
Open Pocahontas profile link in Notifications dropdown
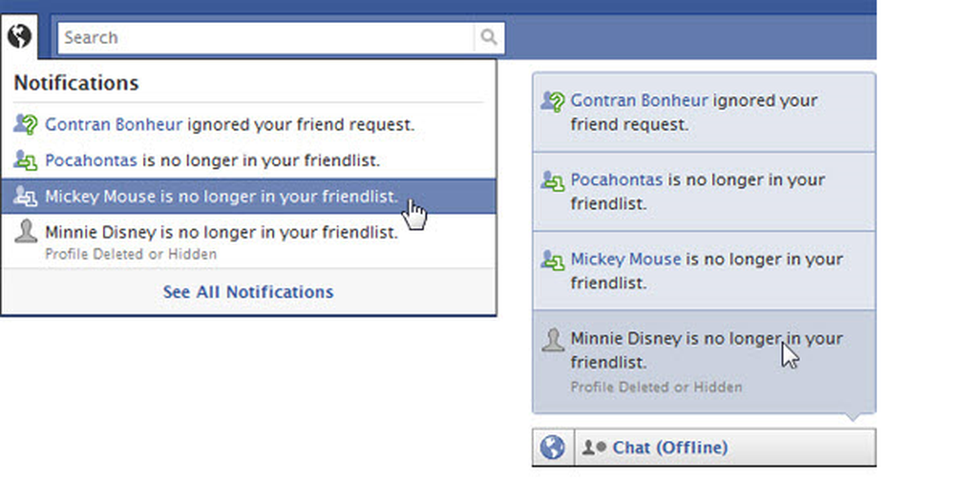[x=91, y=161]
